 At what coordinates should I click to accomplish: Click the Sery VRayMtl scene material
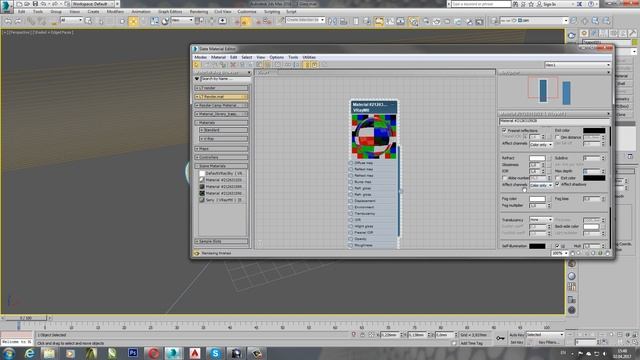(x=222, y=200)
